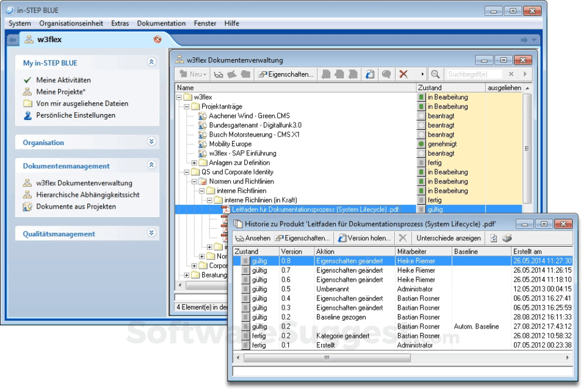586x392 pixels.
Task: Click the red close icon on w3flex tab
Action: (157, 40)
